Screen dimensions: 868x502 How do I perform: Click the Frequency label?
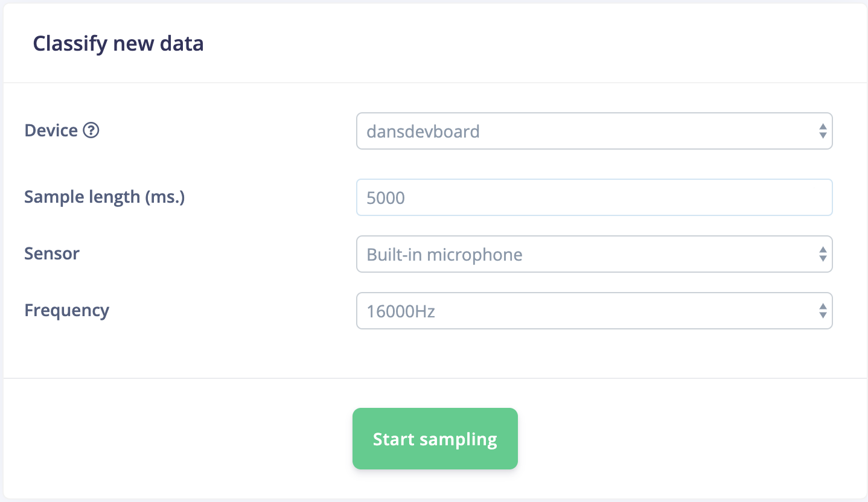pyautogui.click(x=66, y=310)
